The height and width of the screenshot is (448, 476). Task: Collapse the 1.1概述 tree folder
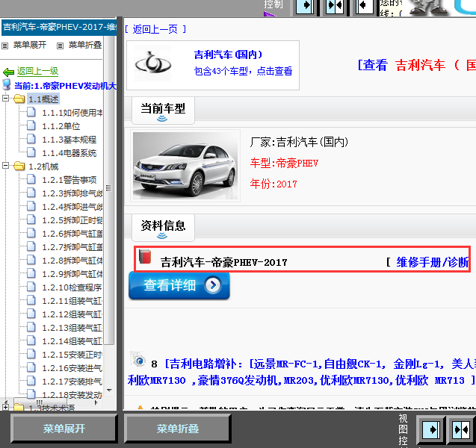pyautogui.click(x=5, y=99)
